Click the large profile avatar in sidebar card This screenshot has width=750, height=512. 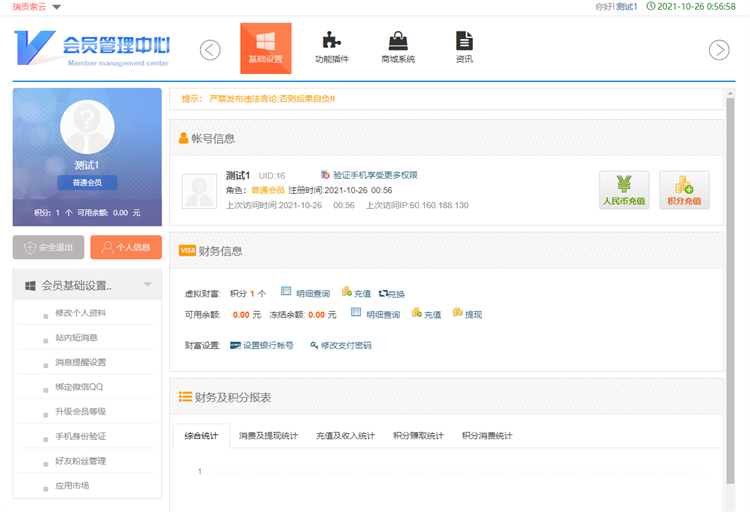pos(87,127)
